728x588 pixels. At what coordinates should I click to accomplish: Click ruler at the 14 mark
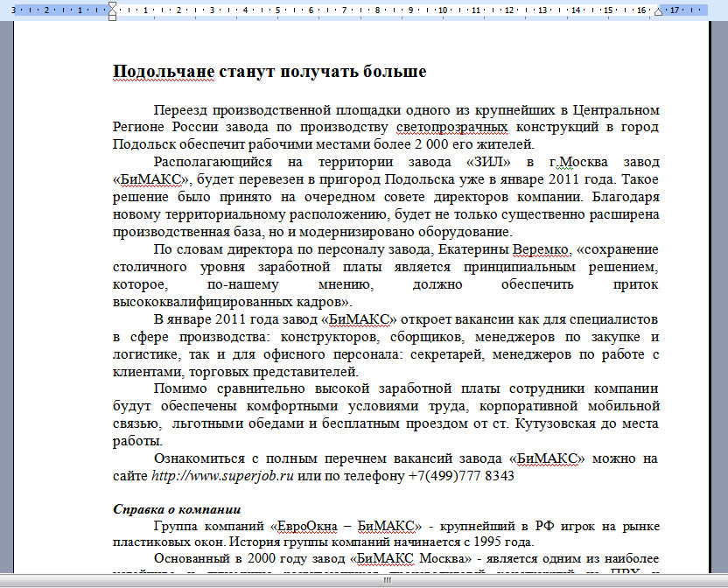(x=576, y=10)
